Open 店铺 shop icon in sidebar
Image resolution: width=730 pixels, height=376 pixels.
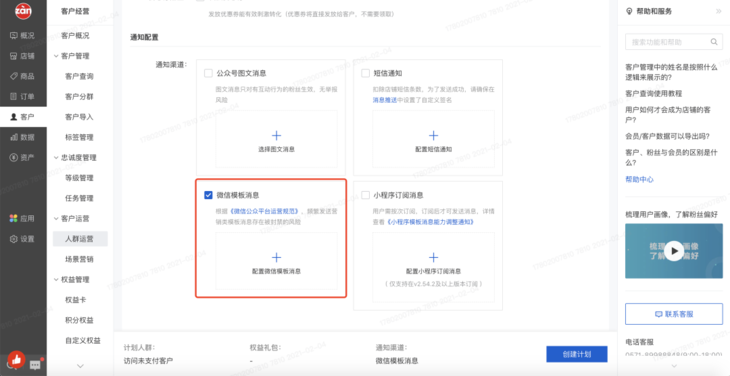(x=14, y=56)
